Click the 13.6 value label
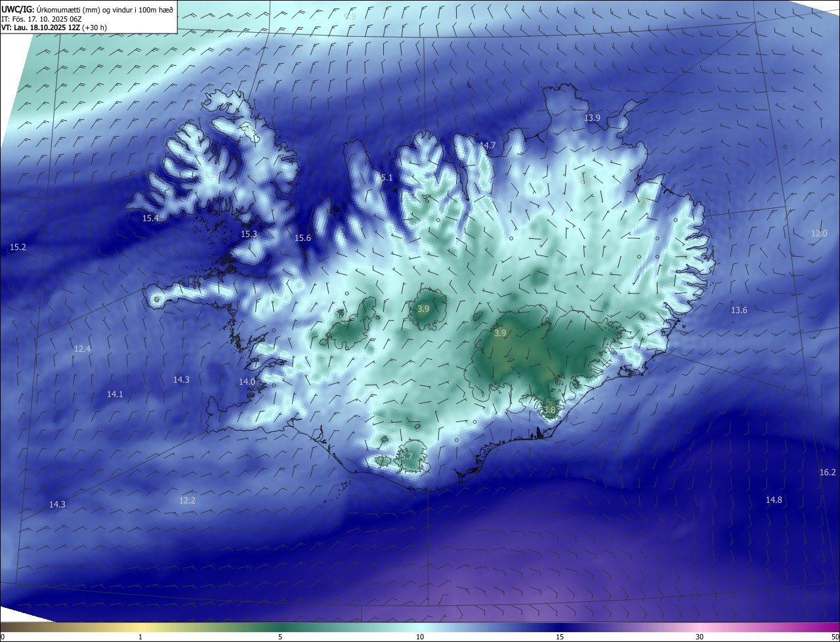The image size is (840, 642). click(x=739, y=310)
